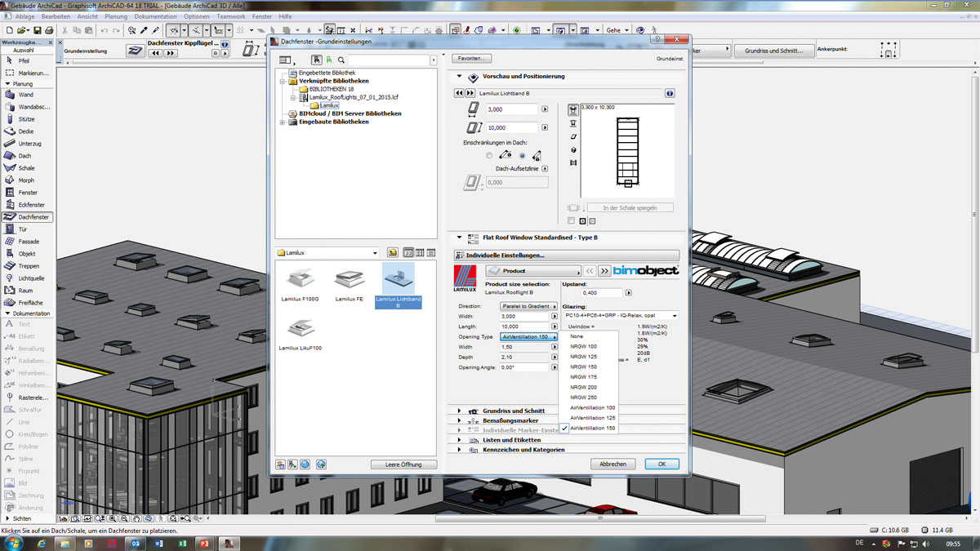
Task: Click the Leere Öffnung button
Action: coord(404,464)
